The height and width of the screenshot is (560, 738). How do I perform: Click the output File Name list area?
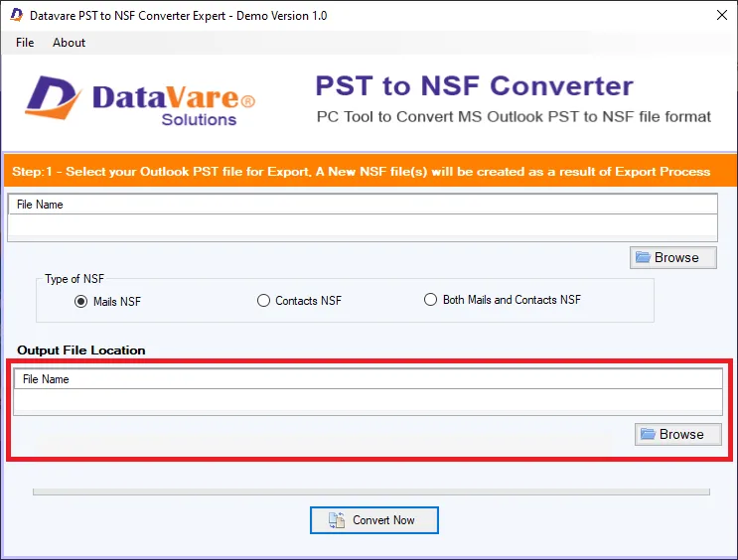pyautogui.click(x=368, y=391)
